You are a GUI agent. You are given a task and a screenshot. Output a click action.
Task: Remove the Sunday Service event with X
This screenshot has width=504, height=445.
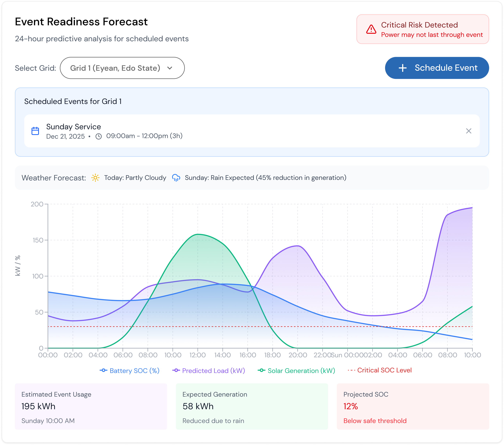469,131
